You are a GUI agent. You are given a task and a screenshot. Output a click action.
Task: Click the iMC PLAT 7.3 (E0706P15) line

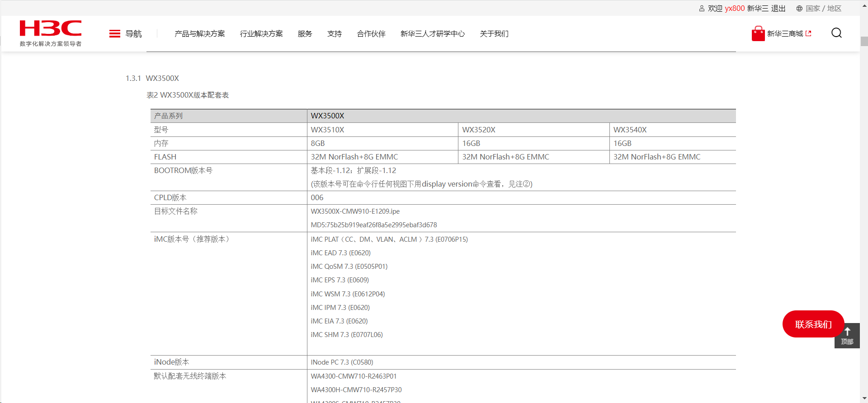(x=389, y=239)
